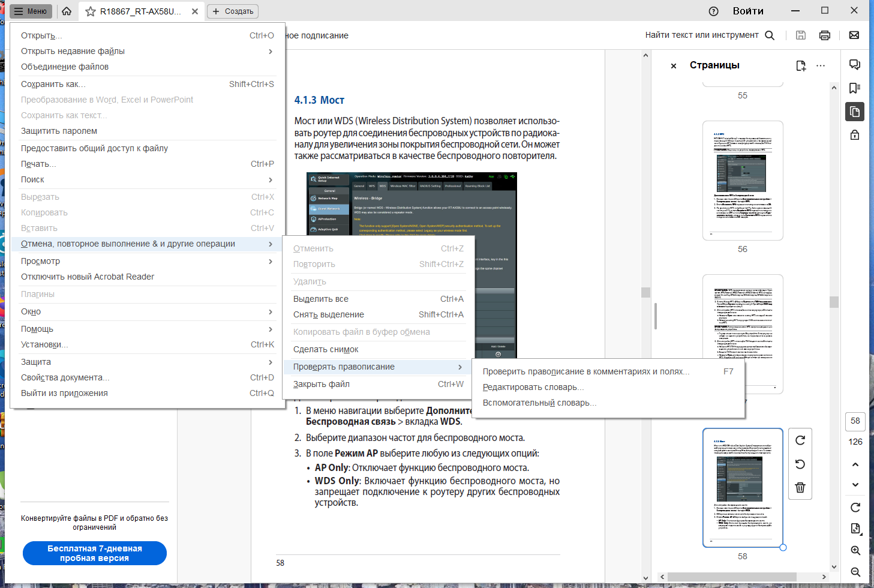Viewport: 874px width, 588px height.
Task: Click the free 7-day trial button
Action: pyautogui.click(x=95, y=553)
